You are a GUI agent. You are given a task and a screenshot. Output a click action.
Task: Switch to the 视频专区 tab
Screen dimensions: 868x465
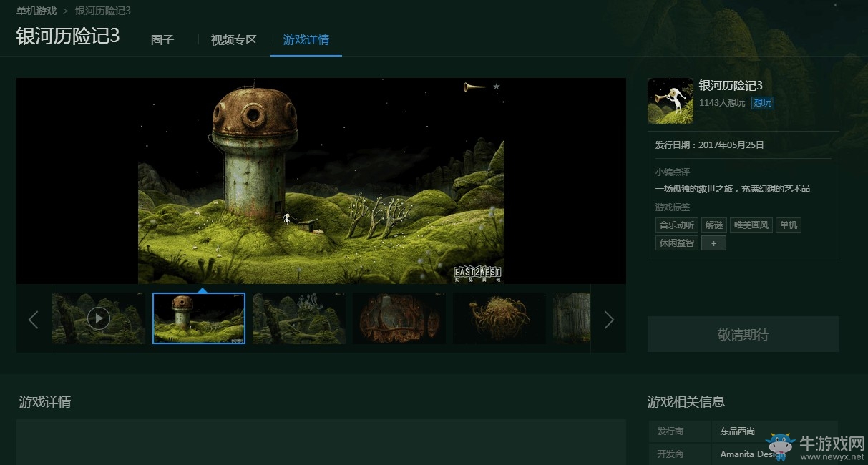pyautogui.click(x=233, y=40)
